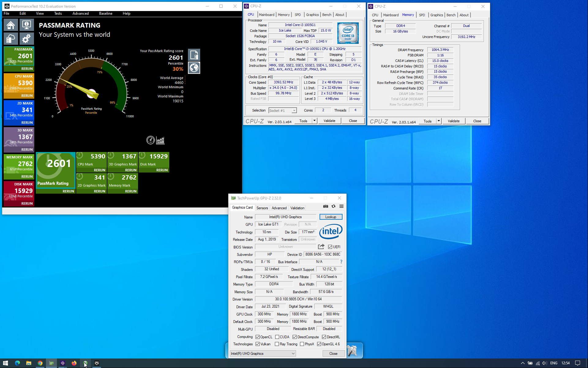Click the volume speaker icon in system tray

tap(545, 363)
